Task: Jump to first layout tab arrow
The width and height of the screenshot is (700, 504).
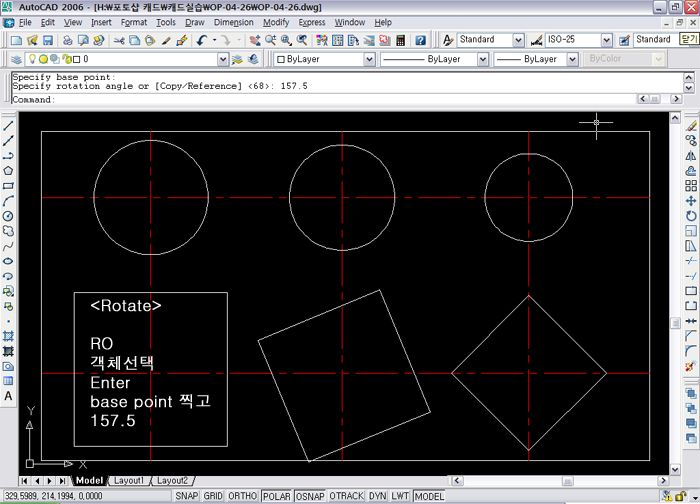Action: (x=25, y=481)
